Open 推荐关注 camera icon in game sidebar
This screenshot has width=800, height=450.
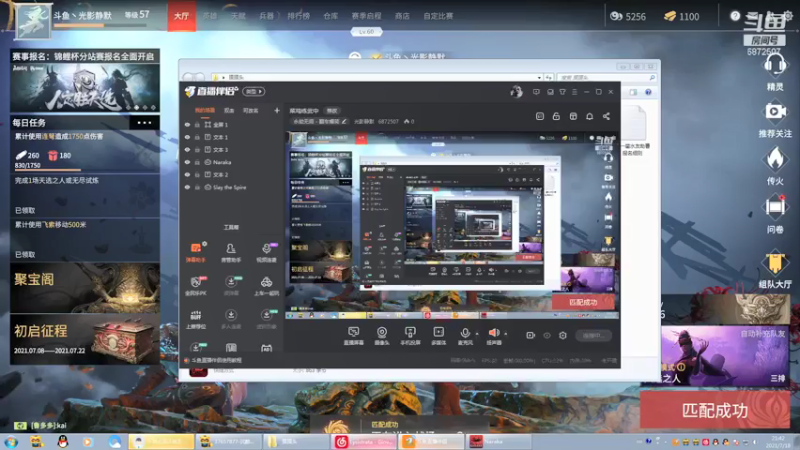coord(775,111)
